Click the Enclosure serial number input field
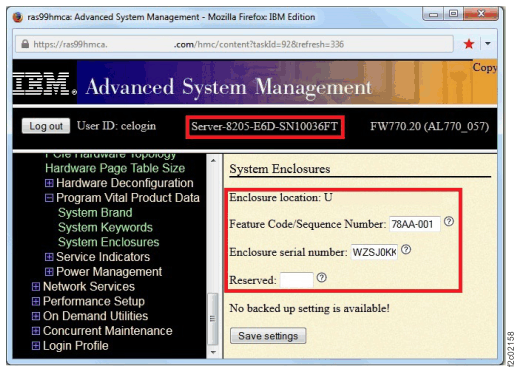This screenshot has width=514, height=371. [374, 252]
